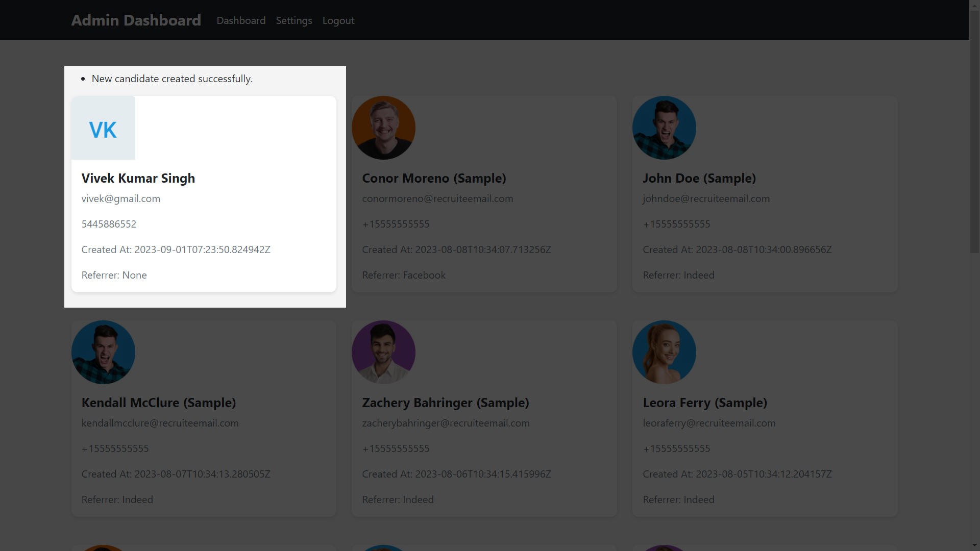Viewport: 980px width, 551px height.
Task: Click vivek@gmail.com email link
Action: (120, 198)
